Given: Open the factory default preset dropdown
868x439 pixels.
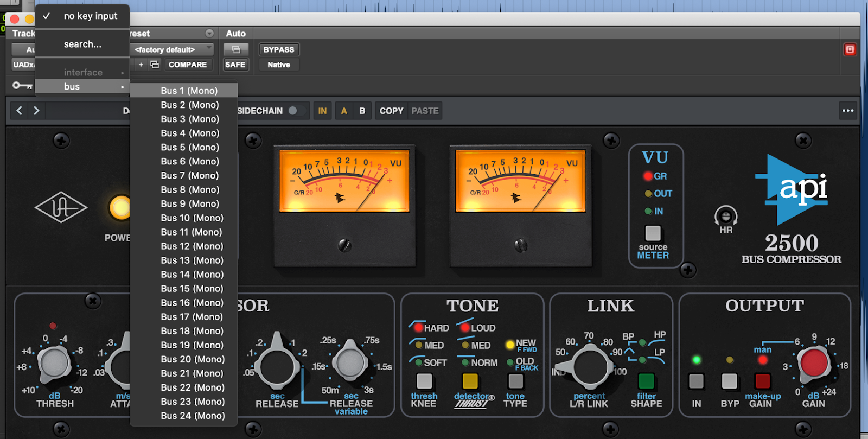Looking at the screenshot, I should [172, 49].
